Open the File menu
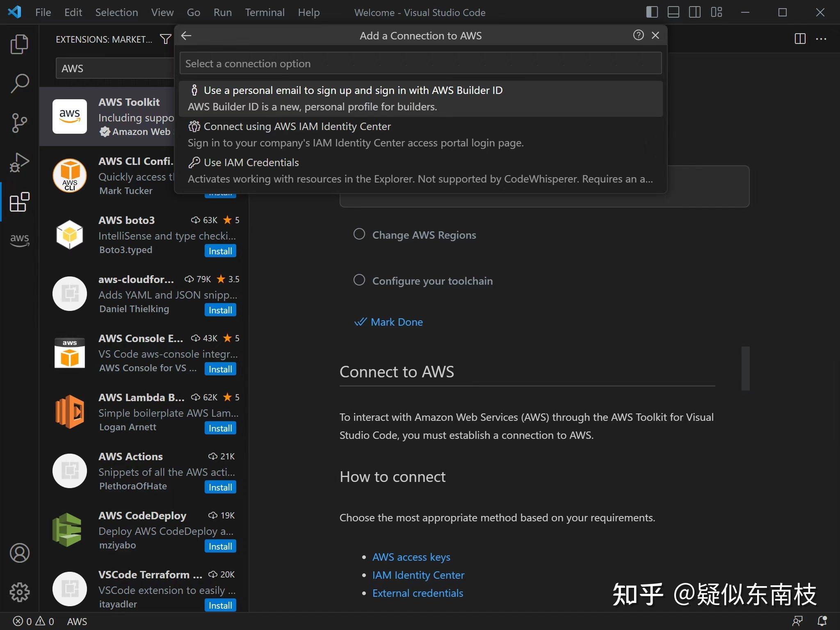840x630 pixels. (42, 12)
